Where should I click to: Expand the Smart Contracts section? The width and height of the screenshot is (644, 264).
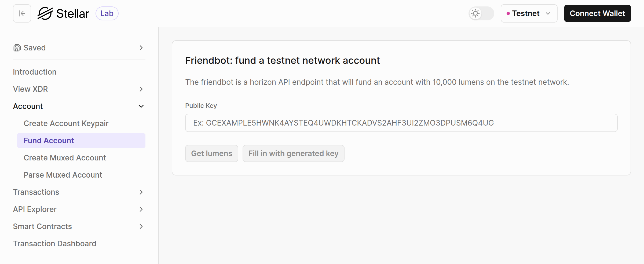point(141,226)
